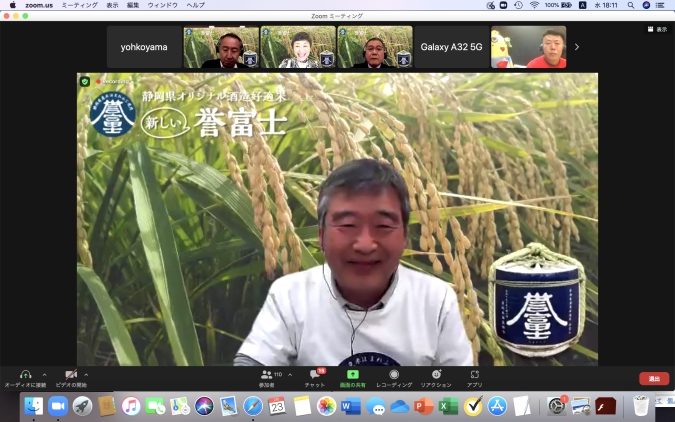The height and width of the screenshot is (422, 675).
Task: Click Siri icon in the menu bar
Action: coord(646,5)
